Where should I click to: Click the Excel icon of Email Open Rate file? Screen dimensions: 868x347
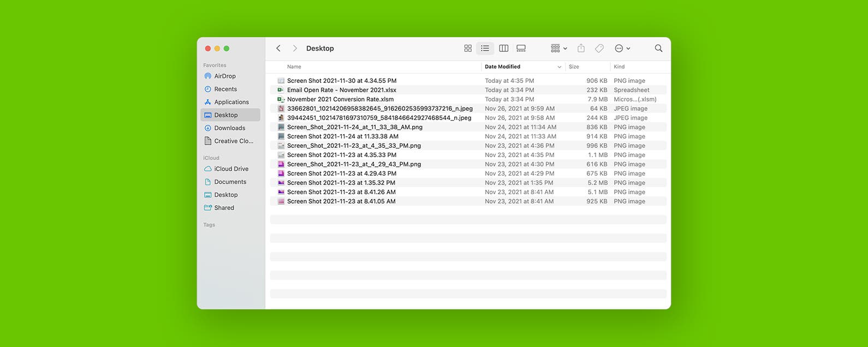(281, 90)
